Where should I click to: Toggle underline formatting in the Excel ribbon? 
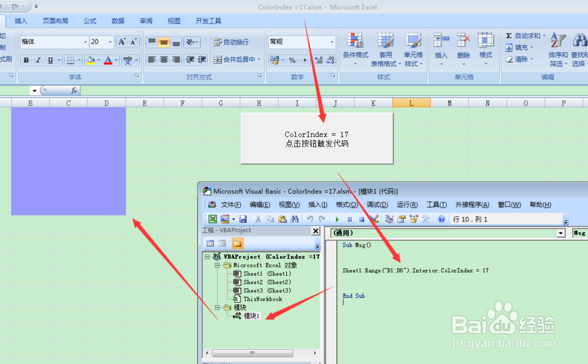coord(50,60)
